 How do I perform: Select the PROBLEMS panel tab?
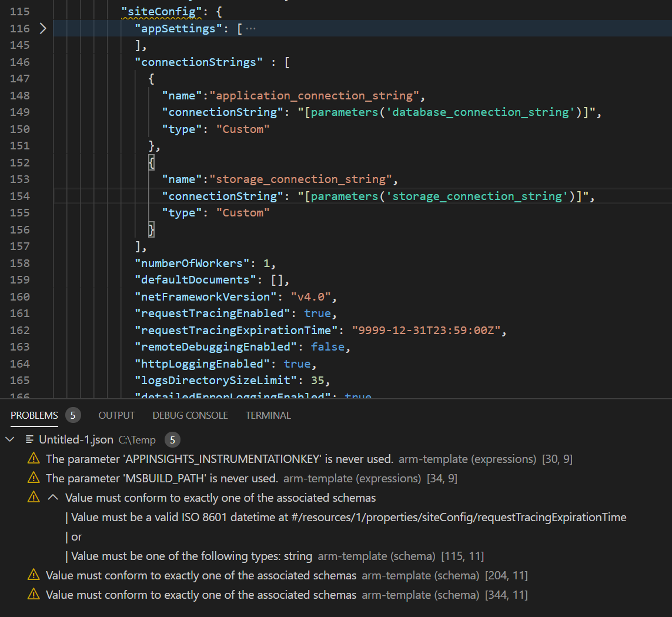coord(34,415)
